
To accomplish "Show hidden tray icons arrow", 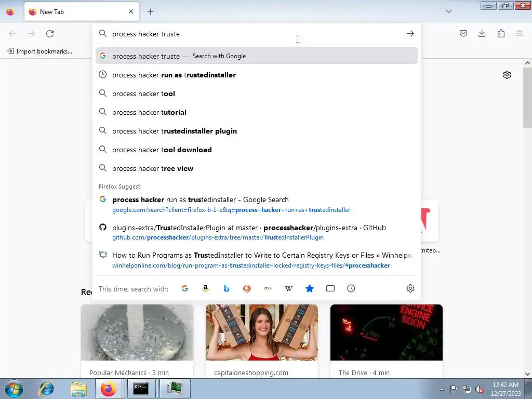I will coord(442,389).
